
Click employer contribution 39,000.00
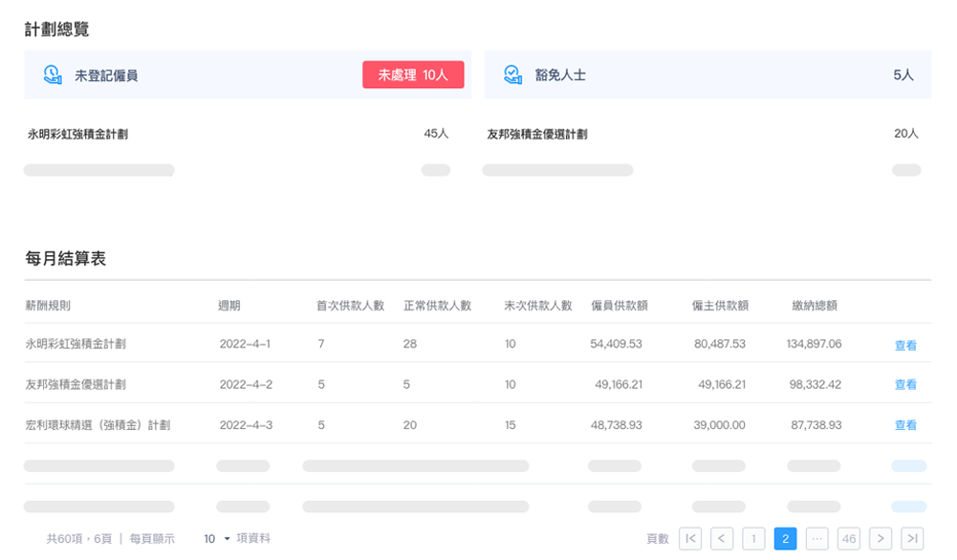(x=719, y=425)
